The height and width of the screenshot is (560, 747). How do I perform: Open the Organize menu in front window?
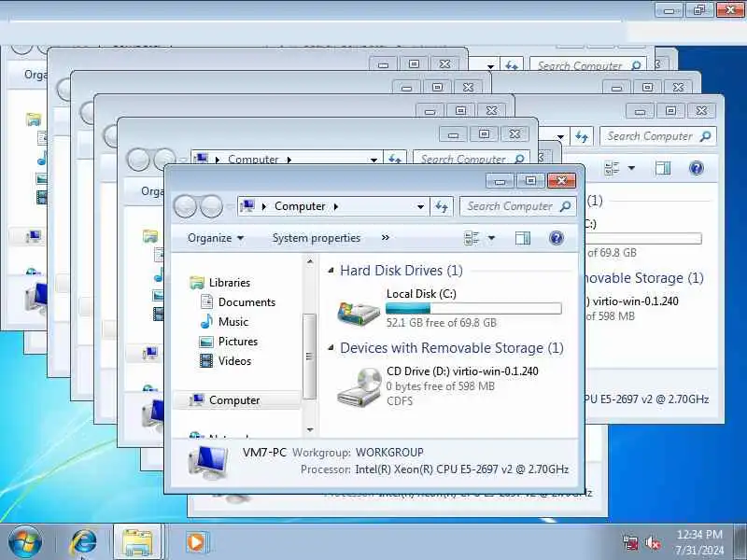[x=216, y=238]
